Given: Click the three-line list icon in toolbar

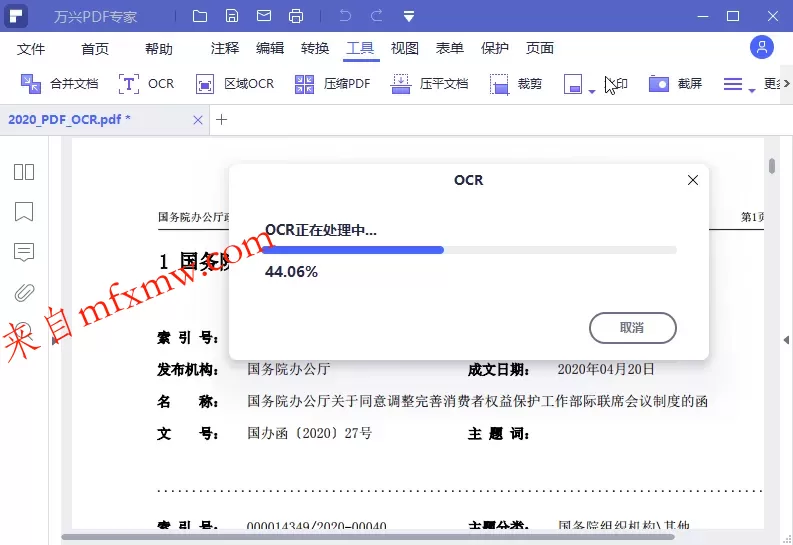Looking at the screenshot, I should 733,84.
